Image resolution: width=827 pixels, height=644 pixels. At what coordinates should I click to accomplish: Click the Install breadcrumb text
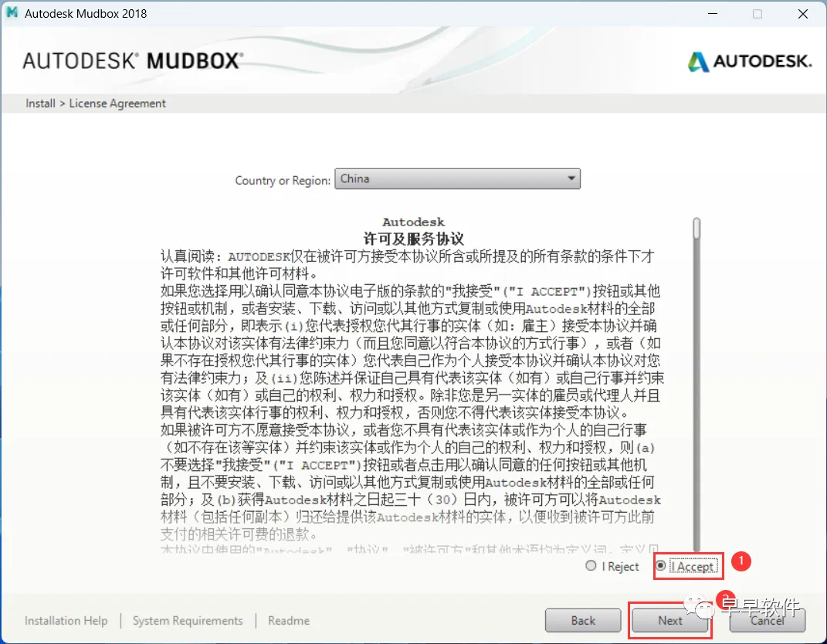40,103
